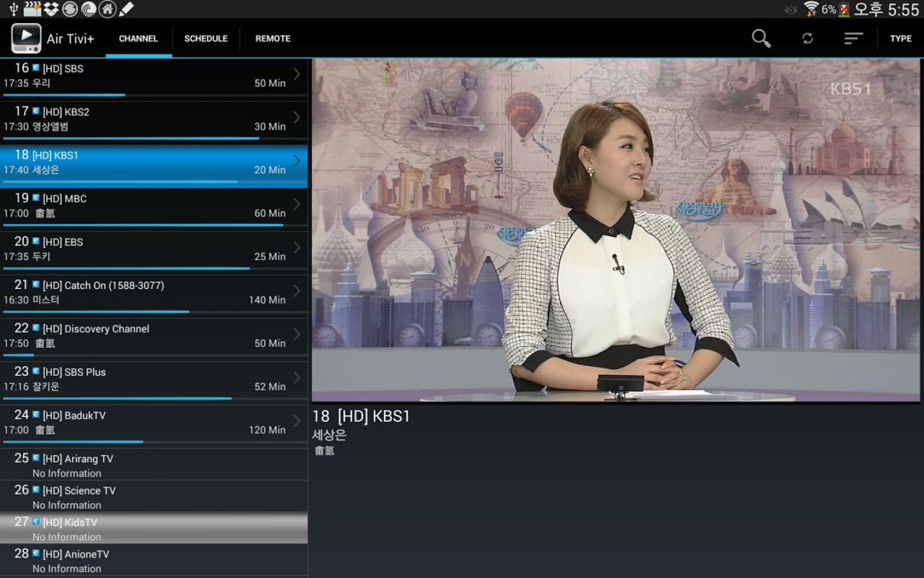Image resolution: width=924 pixels, height=578 pixels.
Task: Tap HD badge icon beside BadukTV
Action: pos(36,414)
